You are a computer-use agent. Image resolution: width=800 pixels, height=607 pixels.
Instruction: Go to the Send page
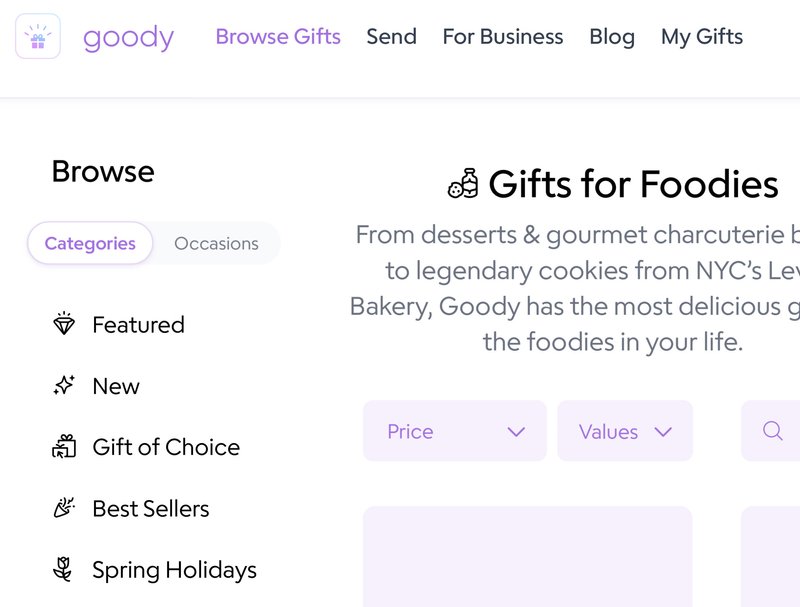391,37
